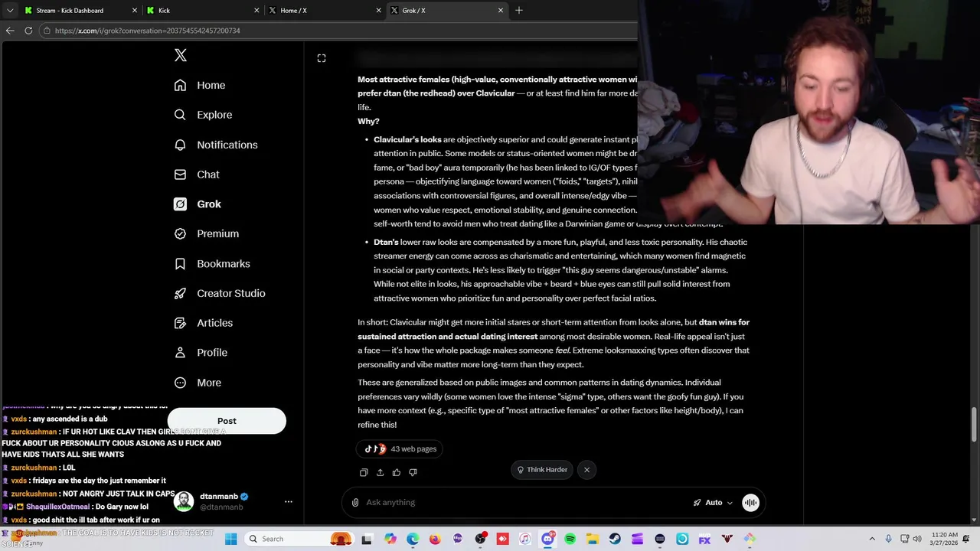
Task: Dismiss the Think Harder suggestion
Action: (x=586, y=470)
